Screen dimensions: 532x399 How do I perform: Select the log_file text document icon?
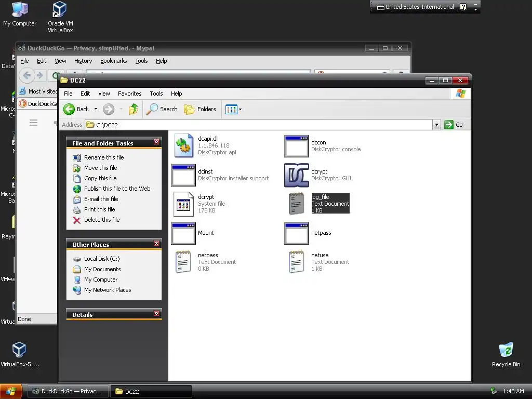(x=297, y=204)
